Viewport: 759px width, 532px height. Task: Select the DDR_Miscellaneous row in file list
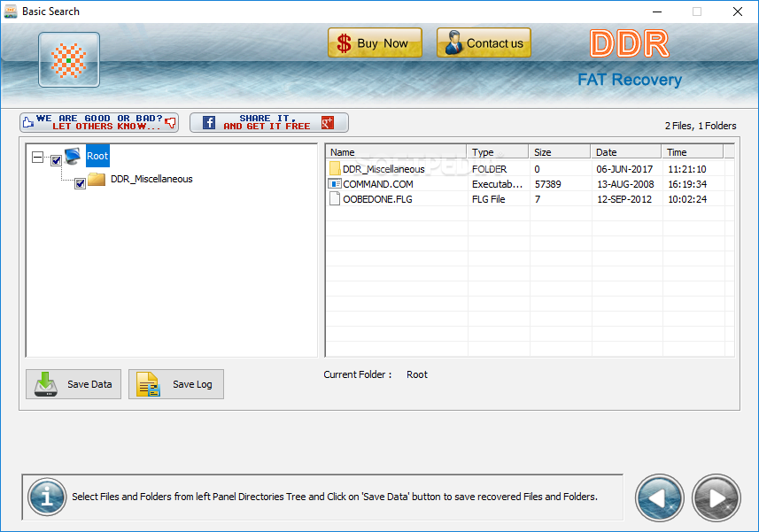point(530,169)
